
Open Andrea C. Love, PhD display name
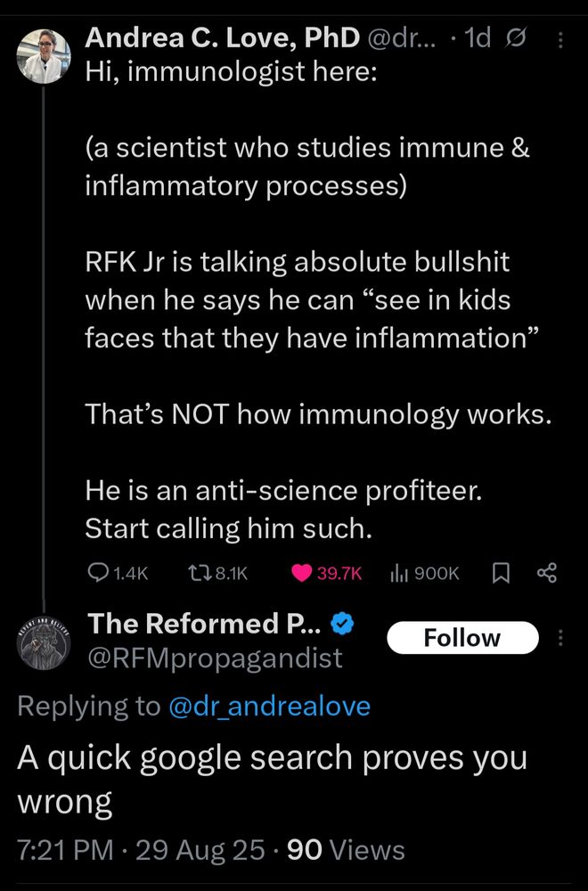pos(222,38)
